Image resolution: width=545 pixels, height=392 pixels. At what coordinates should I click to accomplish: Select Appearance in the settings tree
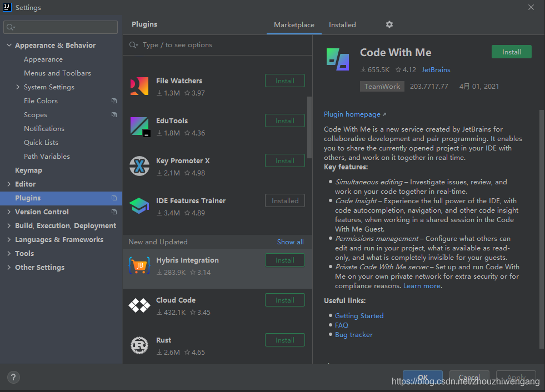43,59
